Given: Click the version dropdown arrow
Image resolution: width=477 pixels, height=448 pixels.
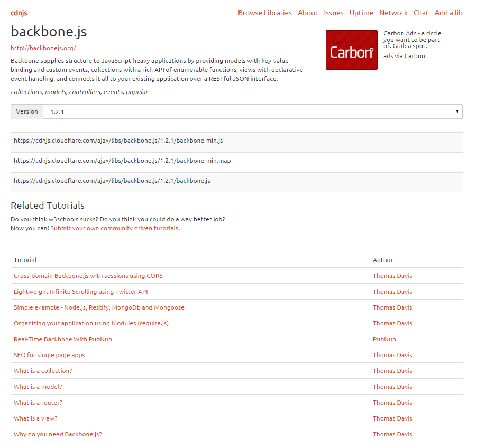Looking at the screenshot, I should click(x=457, y=111).
